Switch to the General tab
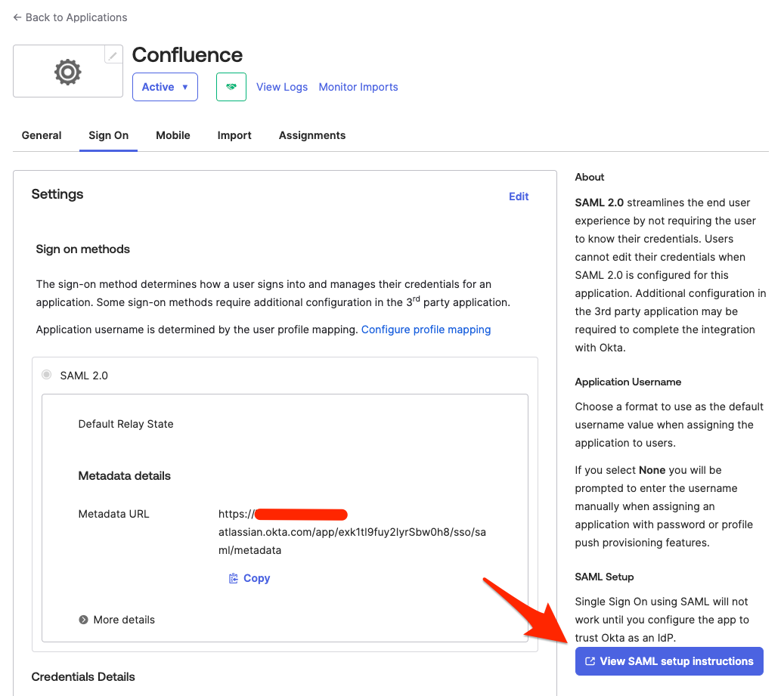 [42, 135]
